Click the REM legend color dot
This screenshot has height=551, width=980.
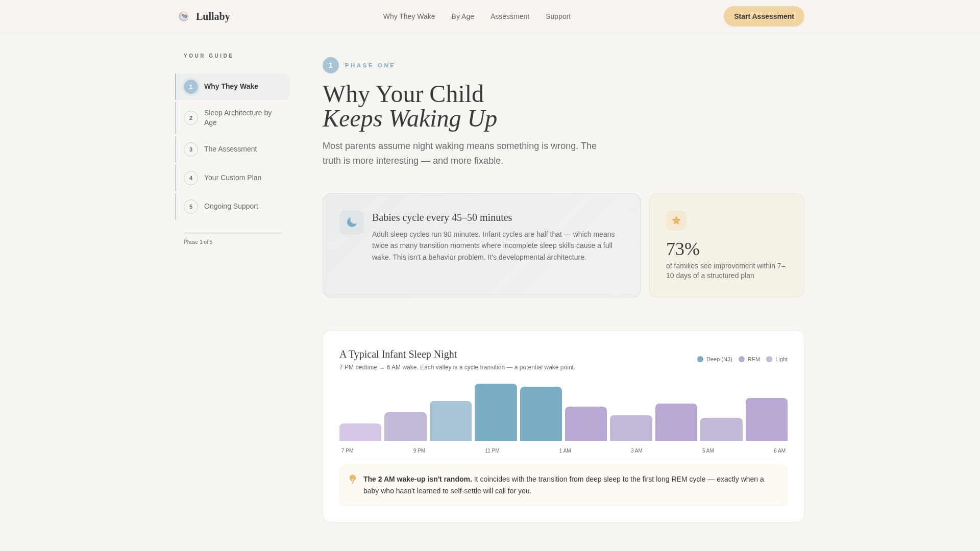742,359
